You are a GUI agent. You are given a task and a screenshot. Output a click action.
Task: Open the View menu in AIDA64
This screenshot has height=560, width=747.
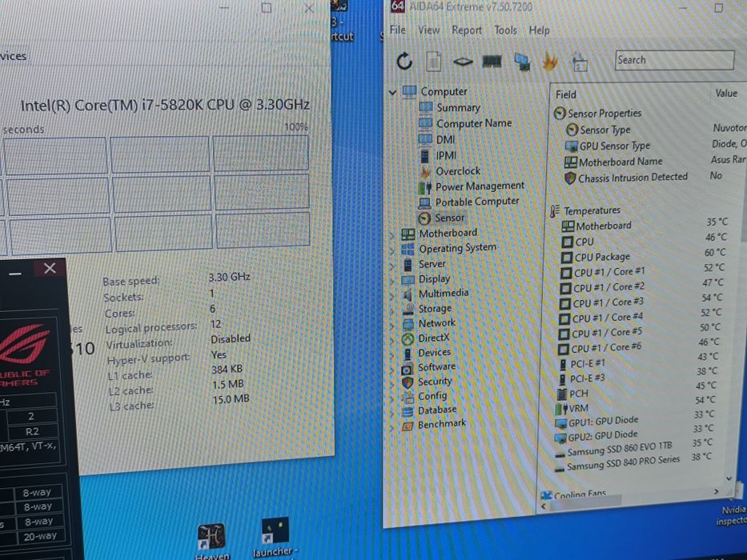429,30
